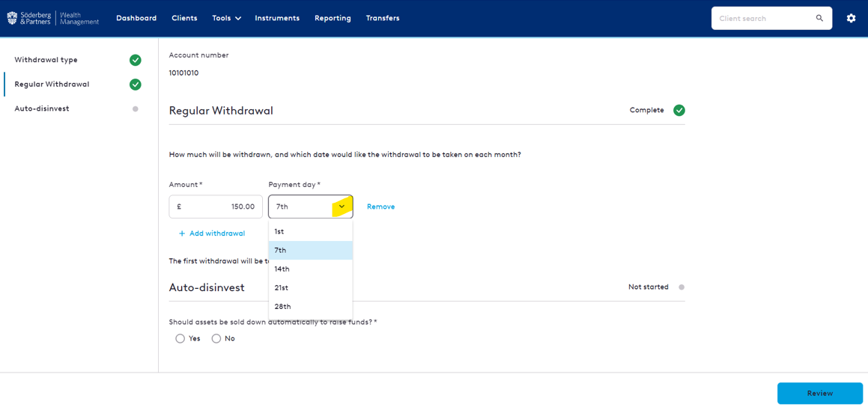Image resolution: width=868 pixels, height=407 pixels.
Task: Click the green Complete checkmark icon
Action: 679,110
